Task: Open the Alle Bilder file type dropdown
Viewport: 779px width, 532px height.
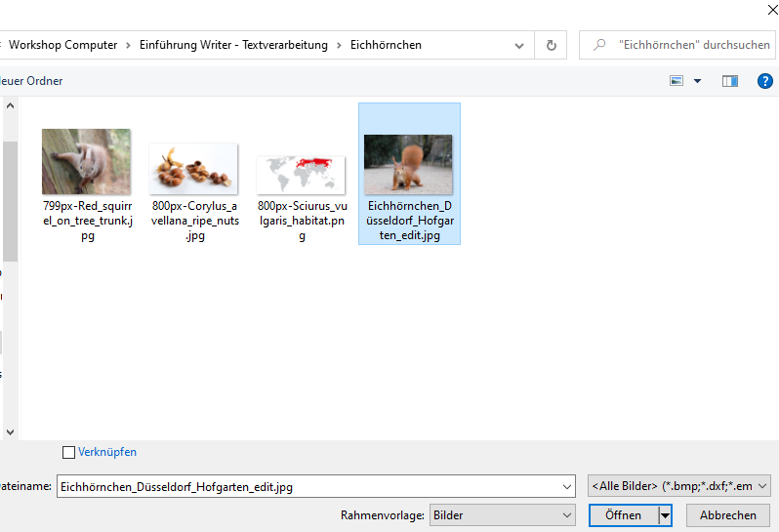Action: point(763,485)
